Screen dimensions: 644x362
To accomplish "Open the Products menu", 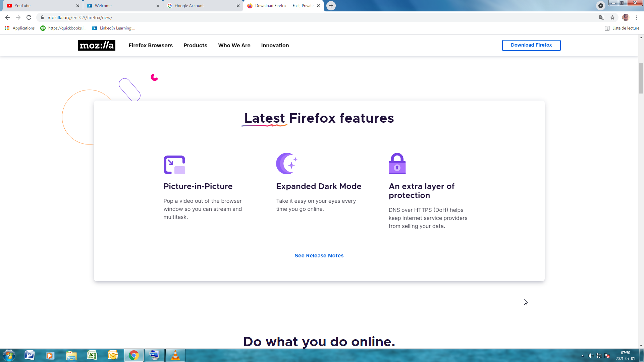I will [195, 45].
